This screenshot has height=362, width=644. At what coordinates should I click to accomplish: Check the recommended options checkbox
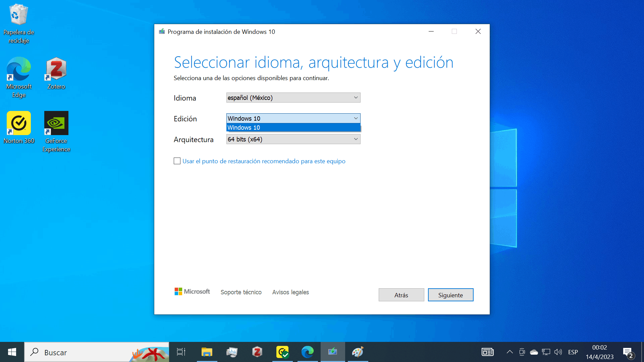[x=177, y=161]
